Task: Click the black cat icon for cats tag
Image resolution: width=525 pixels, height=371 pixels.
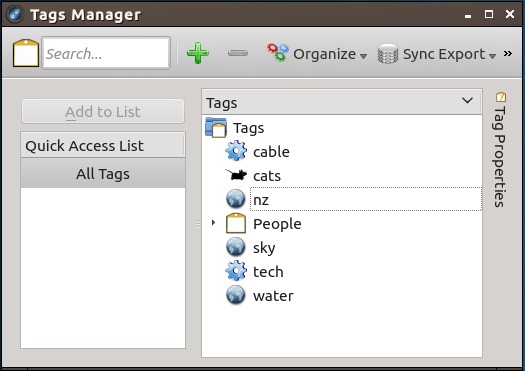Action: [x=236, y=175]
